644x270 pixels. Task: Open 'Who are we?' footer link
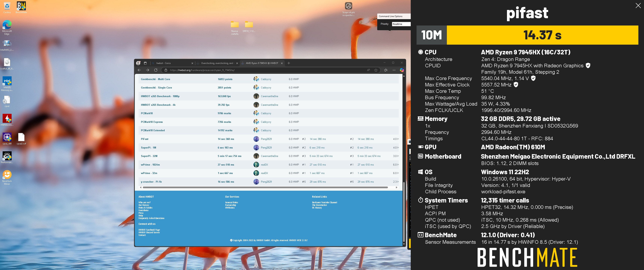pos(145,202)
